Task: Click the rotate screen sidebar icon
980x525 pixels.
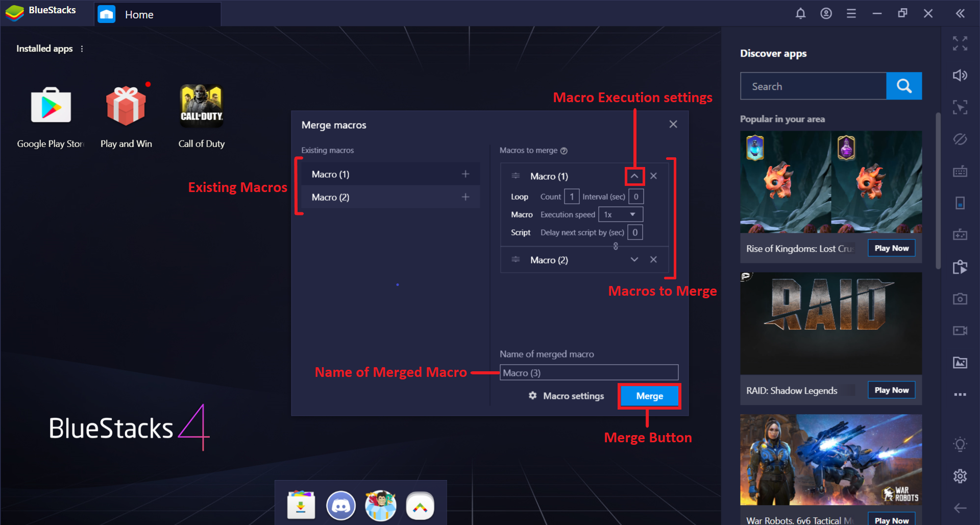Action: pyautogui.click(x=960, y=203)
